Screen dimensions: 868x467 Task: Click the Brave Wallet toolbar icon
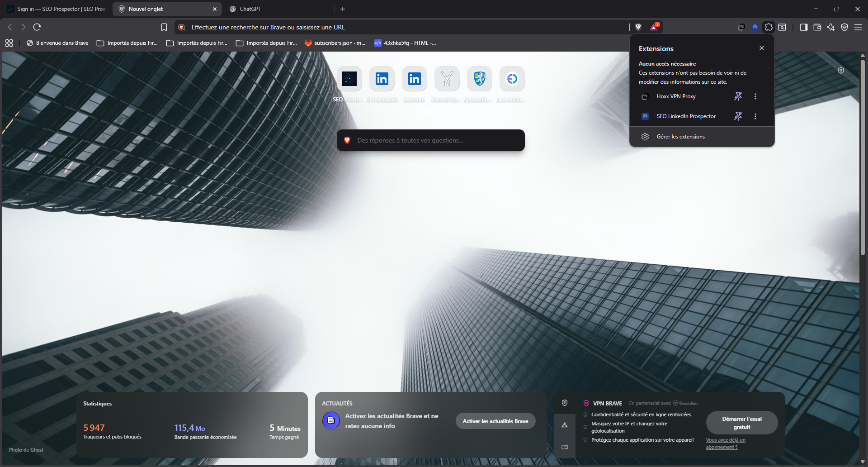(x=817, y=27)
